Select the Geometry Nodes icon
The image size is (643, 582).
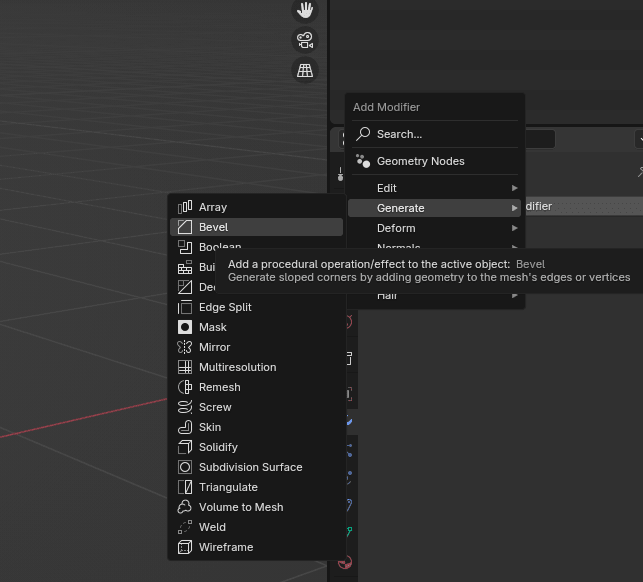pos(363,161)
